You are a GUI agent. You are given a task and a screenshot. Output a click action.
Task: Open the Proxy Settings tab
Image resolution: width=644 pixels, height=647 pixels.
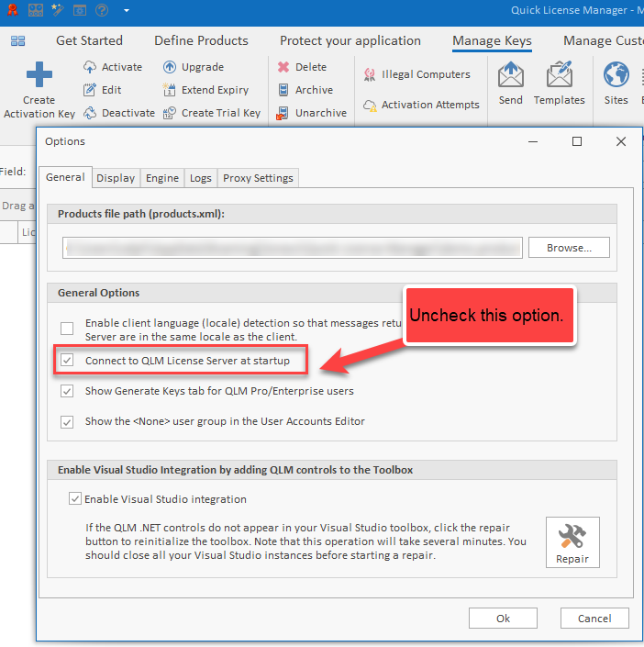(258, 178)
